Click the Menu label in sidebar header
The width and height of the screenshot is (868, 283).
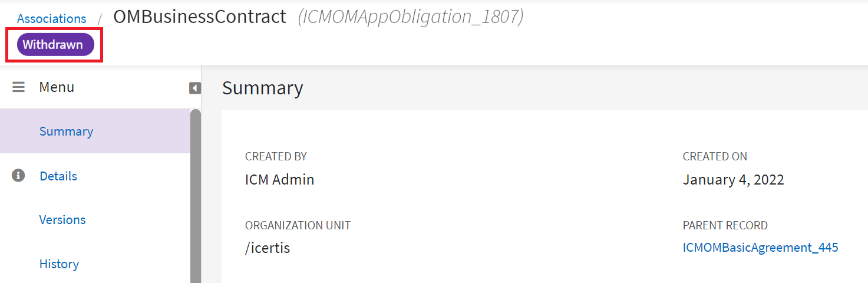pyautogui.click(x=57, y=87)
